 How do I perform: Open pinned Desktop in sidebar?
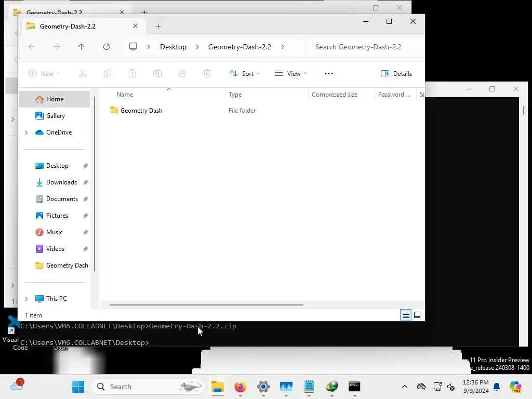click(x=57, y=166)
